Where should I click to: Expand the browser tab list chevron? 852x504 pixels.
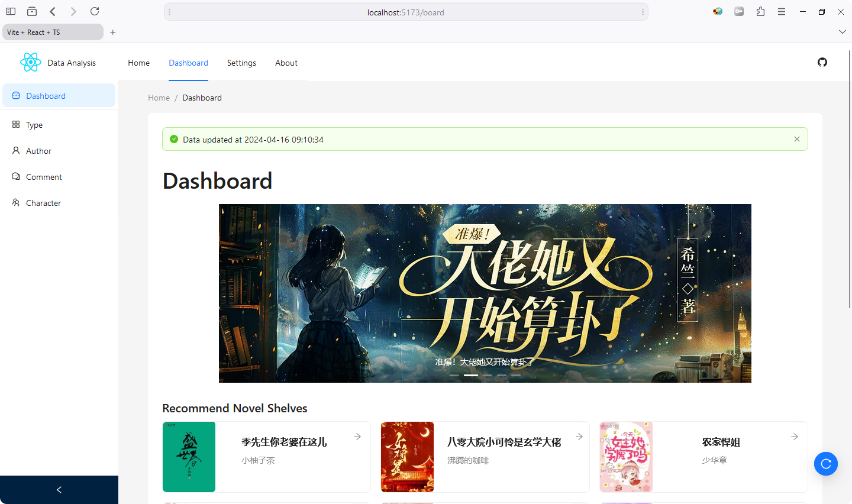pos(843,32)
